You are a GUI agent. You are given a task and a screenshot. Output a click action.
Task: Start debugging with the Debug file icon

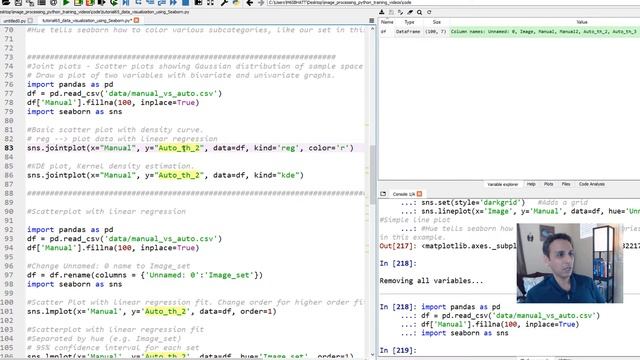point(126,2)
